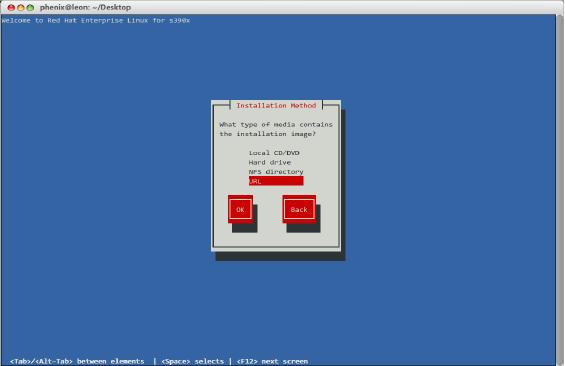Select the Local CD/DVD option

(x=274, y=153)
